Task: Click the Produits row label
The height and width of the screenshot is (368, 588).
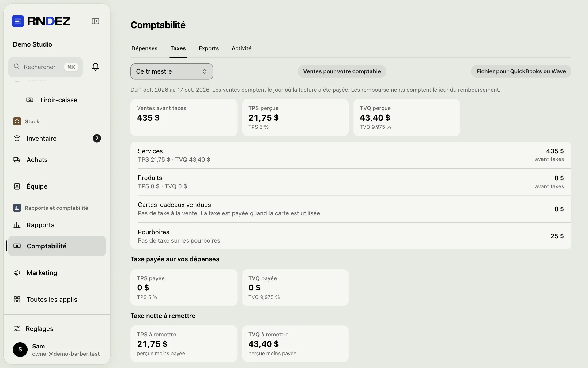Action: click(150, 178)
